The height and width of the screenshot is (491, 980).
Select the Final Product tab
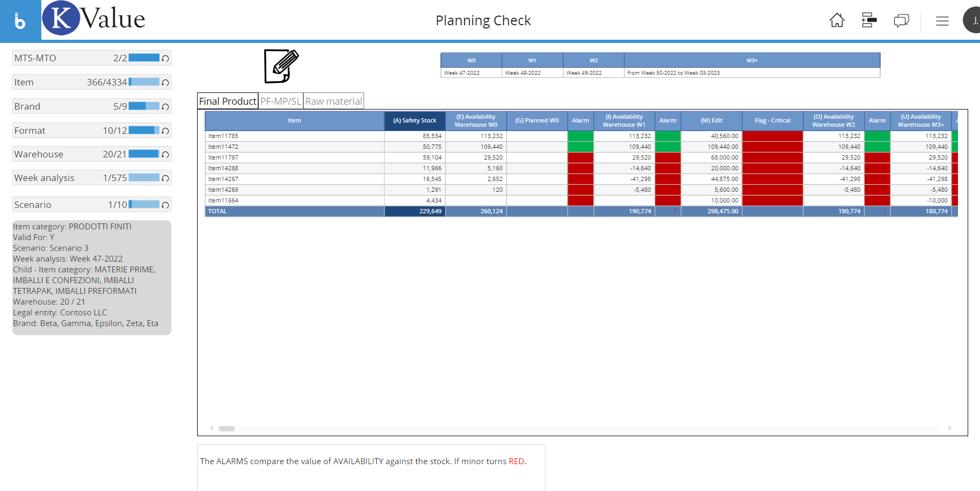(x=228, y=101)
